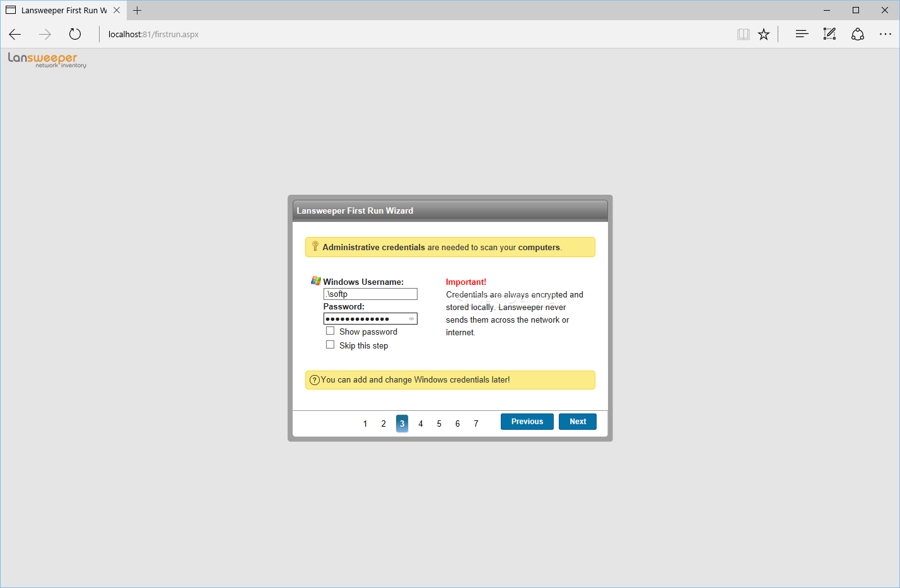Open the browser More actions menu
The width and height of the screenshot is (900, 588).
885,35
